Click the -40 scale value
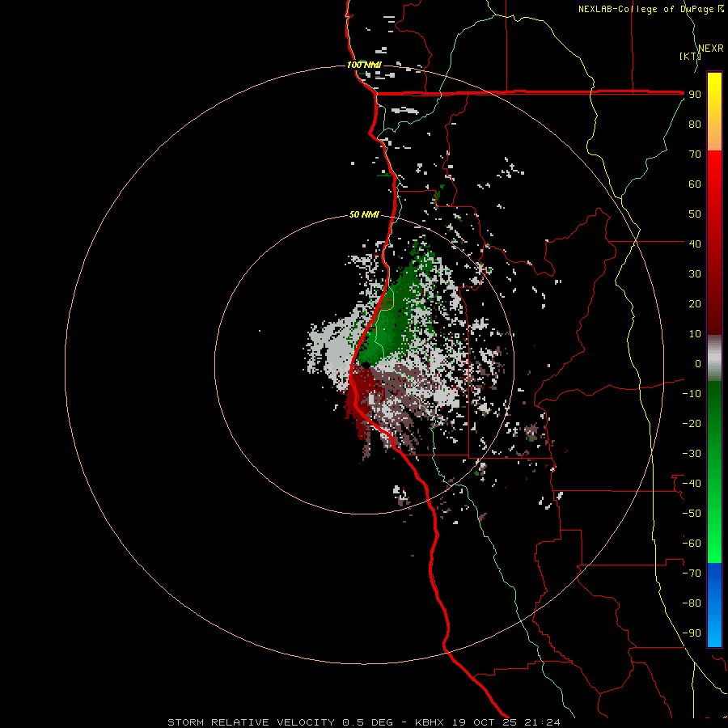Viewport: 728px width, 728px height. (x=692, y=484)
